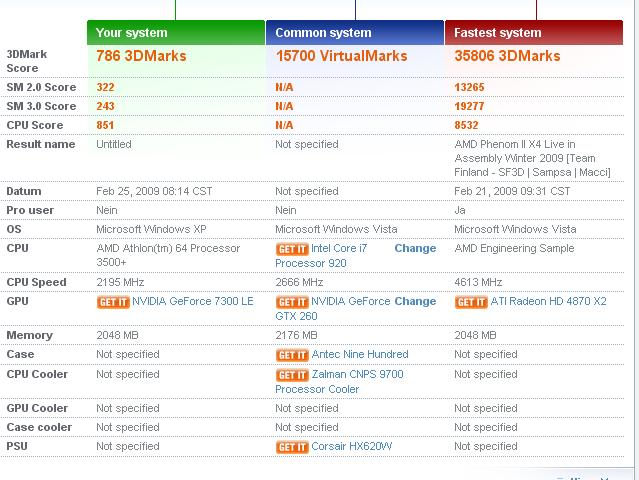This screenshot has height=480, width=639.
Task: Click the Pro user row label
Action: point(30,210)
